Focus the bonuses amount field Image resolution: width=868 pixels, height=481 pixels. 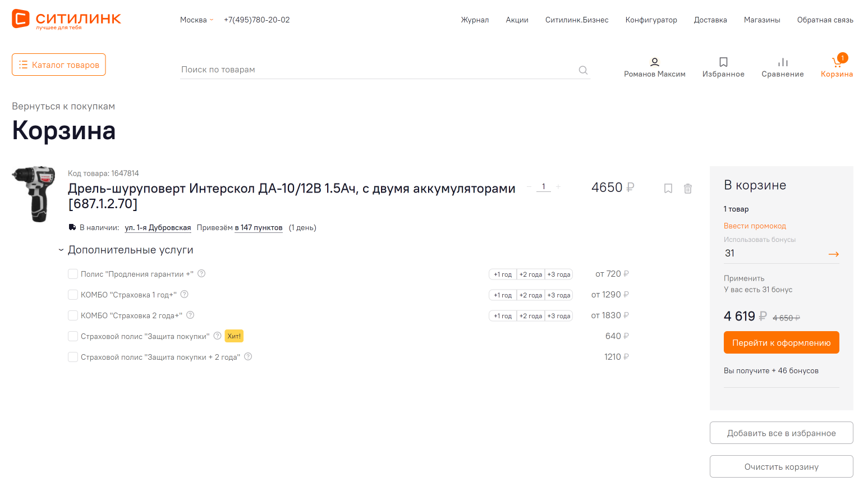774,253
